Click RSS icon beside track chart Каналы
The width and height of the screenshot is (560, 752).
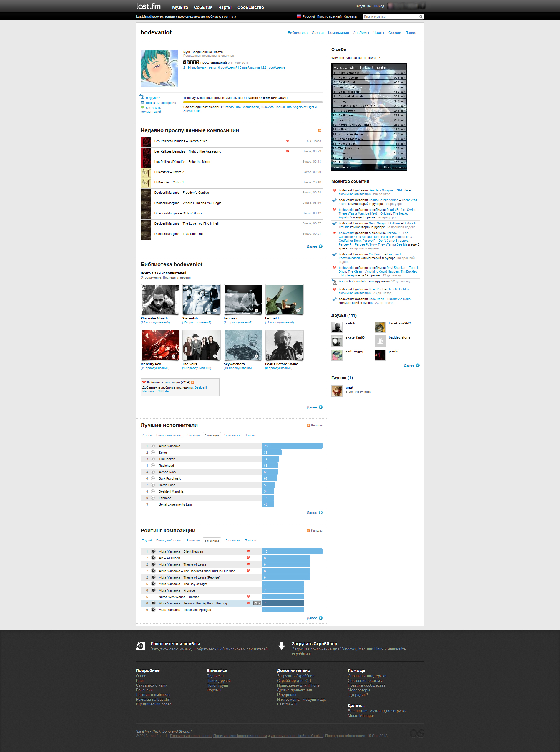(x=308, y=531)
